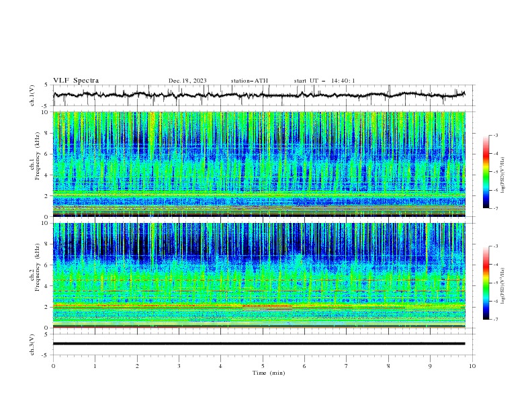This screenshot has height=411, width=532.
Task: Click lower colorbar 'log(PSD)(V²/Hz)' label
Action: (502, 285)
